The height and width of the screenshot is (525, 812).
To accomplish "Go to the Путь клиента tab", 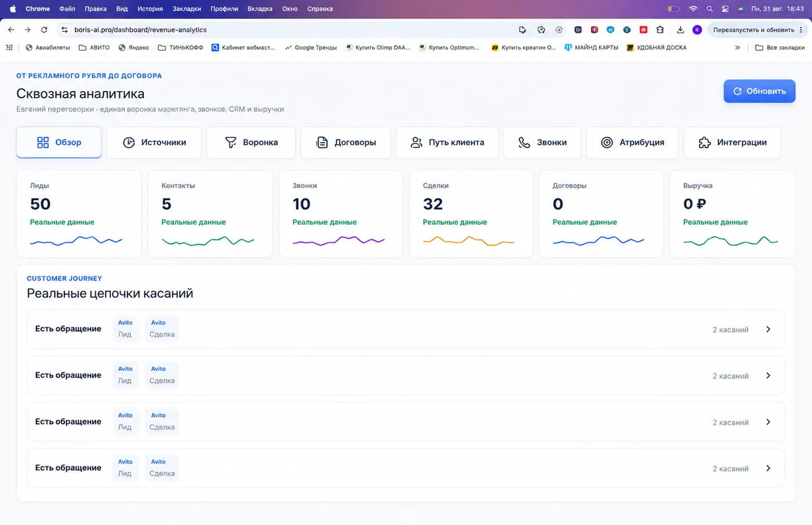I will (x=447, y=143).
